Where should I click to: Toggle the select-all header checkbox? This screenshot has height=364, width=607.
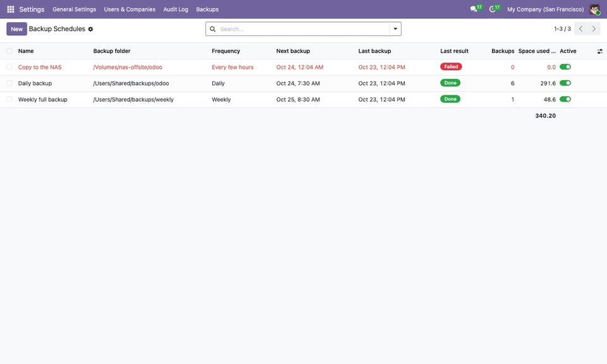click(9, 51)
